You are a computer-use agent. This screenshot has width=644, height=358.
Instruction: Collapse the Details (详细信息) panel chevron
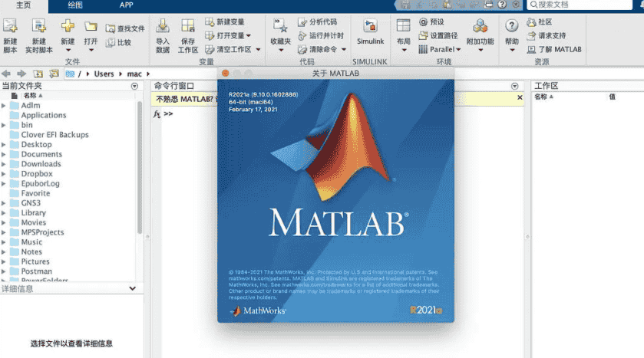(x=132, y=288)
